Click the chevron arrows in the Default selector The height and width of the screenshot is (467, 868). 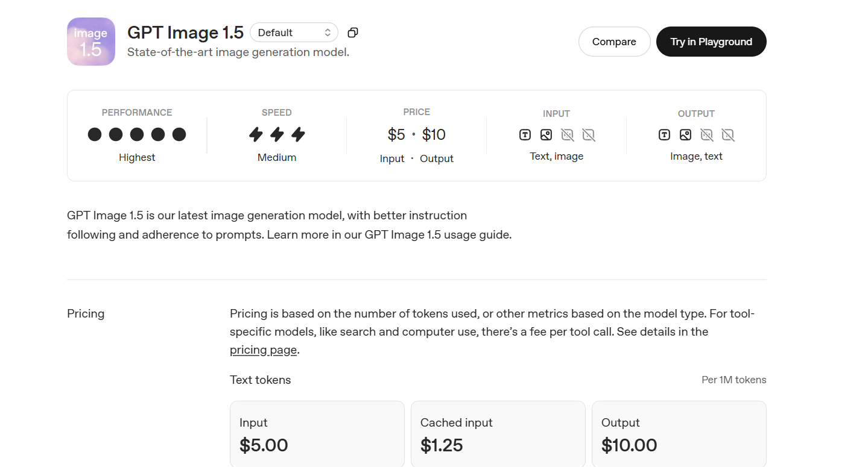(x=328, y=32)
